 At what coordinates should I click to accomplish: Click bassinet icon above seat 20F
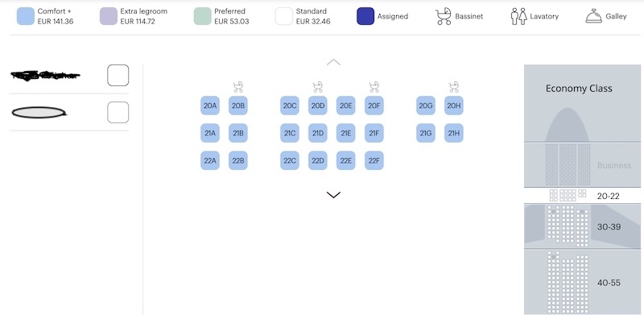pos(374,87)
